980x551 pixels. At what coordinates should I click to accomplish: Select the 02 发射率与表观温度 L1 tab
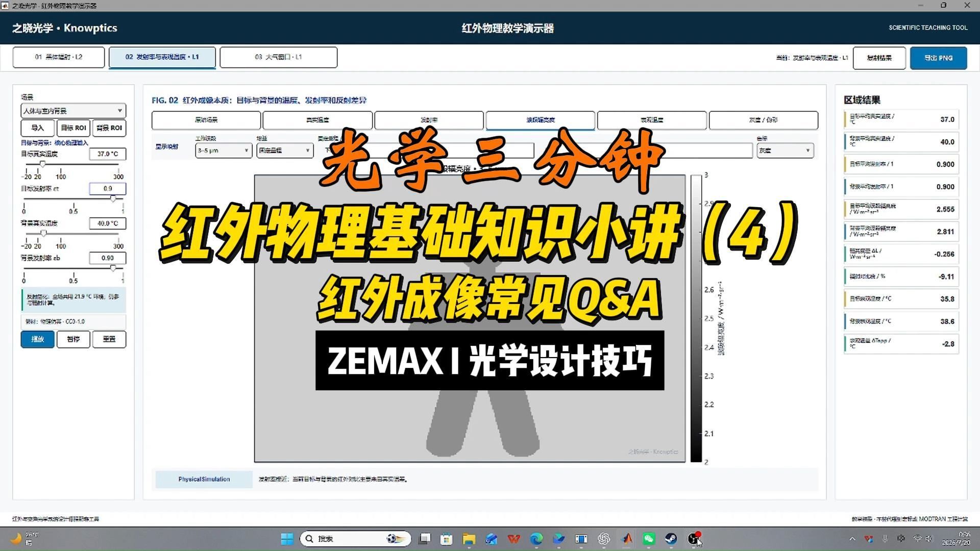162,57
